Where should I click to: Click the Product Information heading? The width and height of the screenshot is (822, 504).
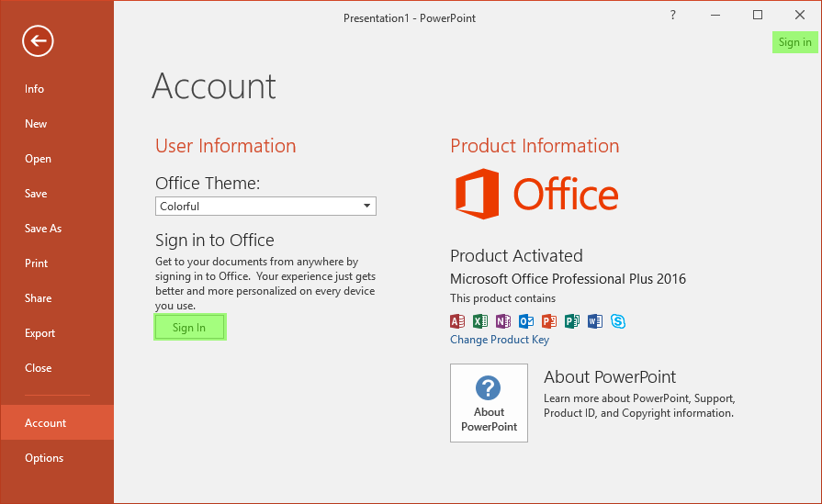click(535, 146)
